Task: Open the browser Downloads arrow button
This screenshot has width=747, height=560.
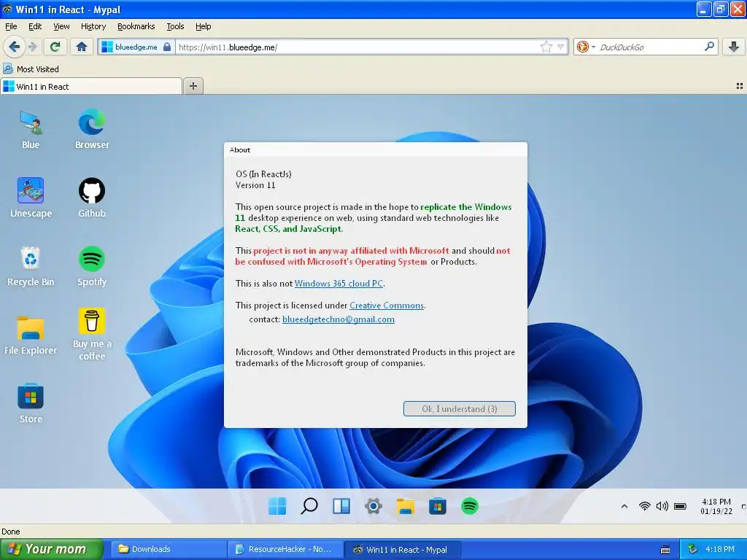Action: [734, 47]
